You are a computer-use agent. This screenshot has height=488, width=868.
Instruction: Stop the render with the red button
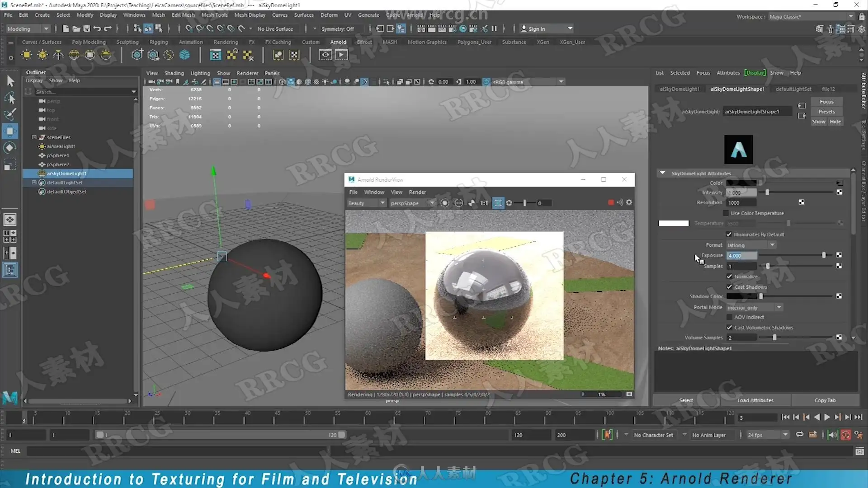(x=611, y=203)
